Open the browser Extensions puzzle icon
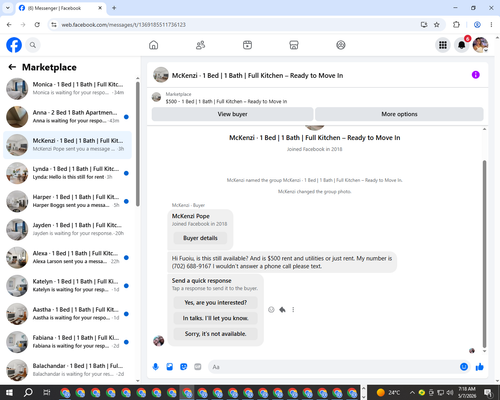The width and height of the screenshot is (500, 400). (456, 25)
